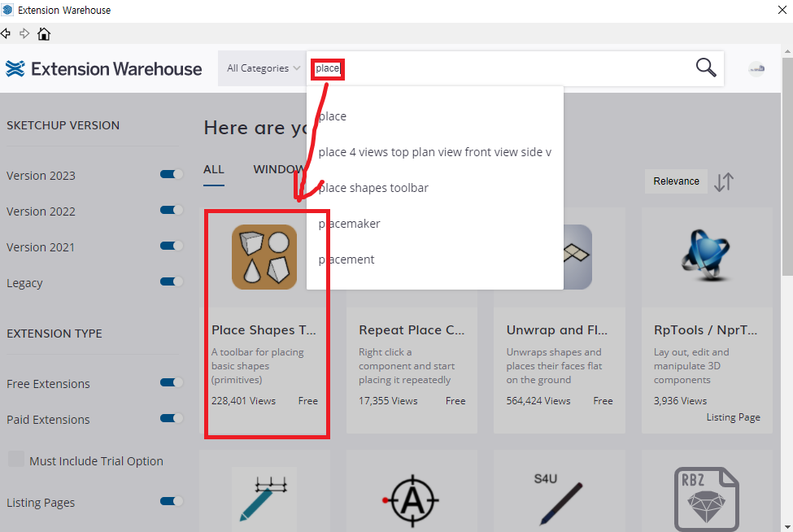Open the Place Shapes Toolbar icon
Screen dimensions: 793x532
264,257
